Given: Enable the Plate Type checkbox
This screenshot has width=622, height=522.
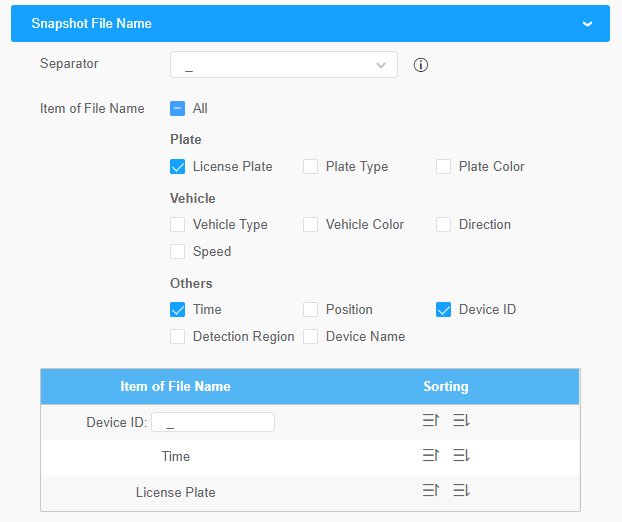Looking at the screenshot, I should 310,167.
